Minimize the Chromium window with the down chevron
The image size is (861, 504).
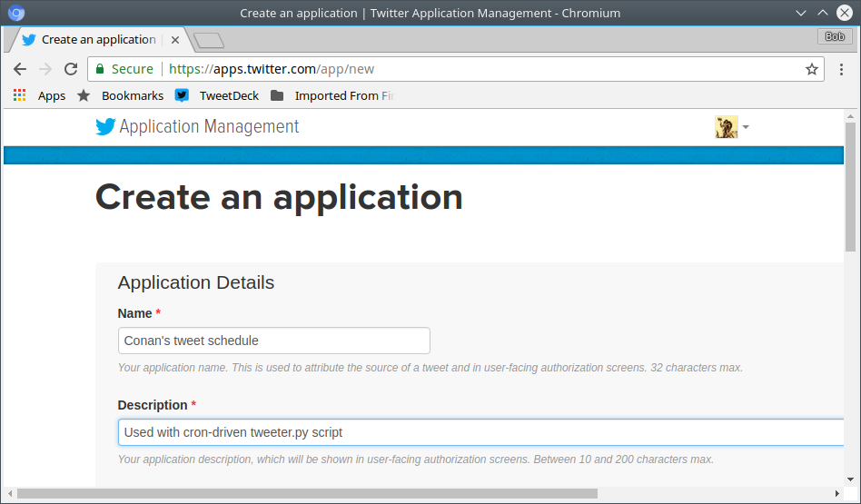point(801,13)
